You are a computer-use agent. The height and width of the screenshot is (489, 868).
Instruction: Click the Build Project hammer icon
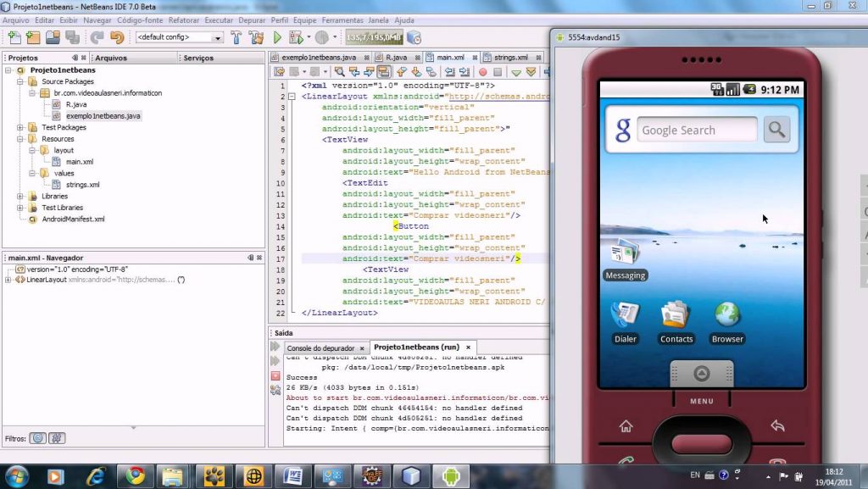(236, 37)
